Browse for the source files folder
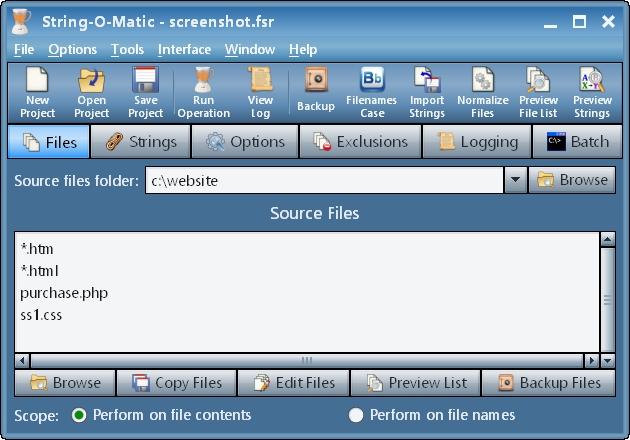630x440 pixels. pos(572,180)
